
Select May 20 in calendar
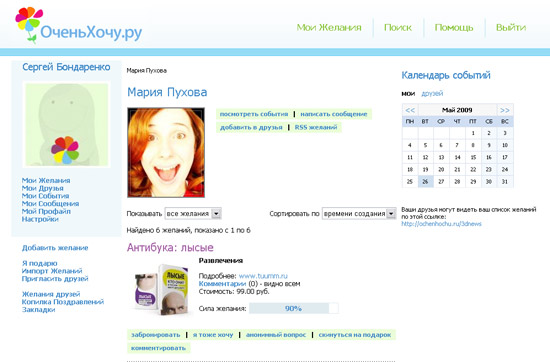441,169
